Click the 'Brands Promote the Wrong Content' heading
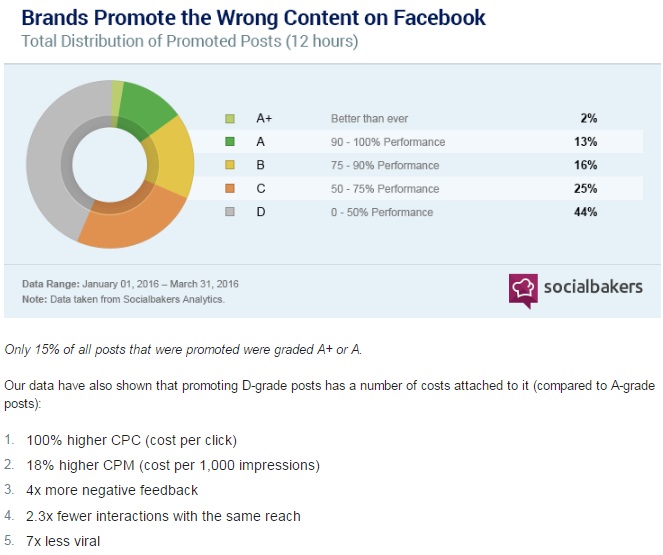Image resolution: width=663 pixels, height=555 pixels. (254, 18)
